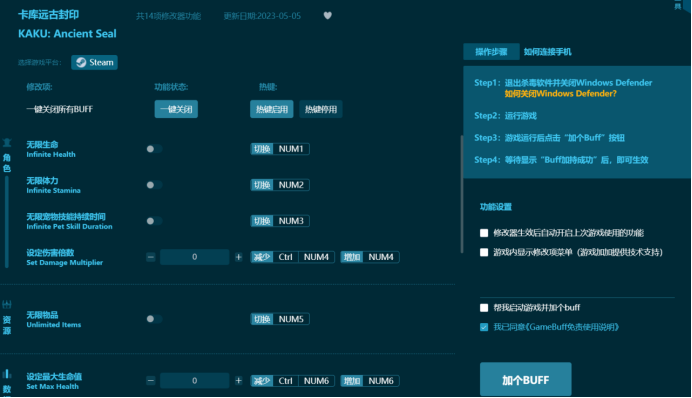Check 游戏内显示修改项菜单 checkbox
This screenshot has width=692, height=398.
tap(484, 252)
